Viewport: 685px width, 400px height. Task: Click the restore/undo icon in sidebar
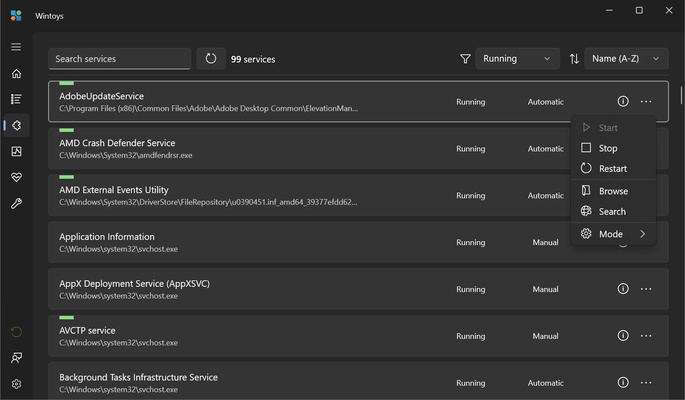coord(16,332)
